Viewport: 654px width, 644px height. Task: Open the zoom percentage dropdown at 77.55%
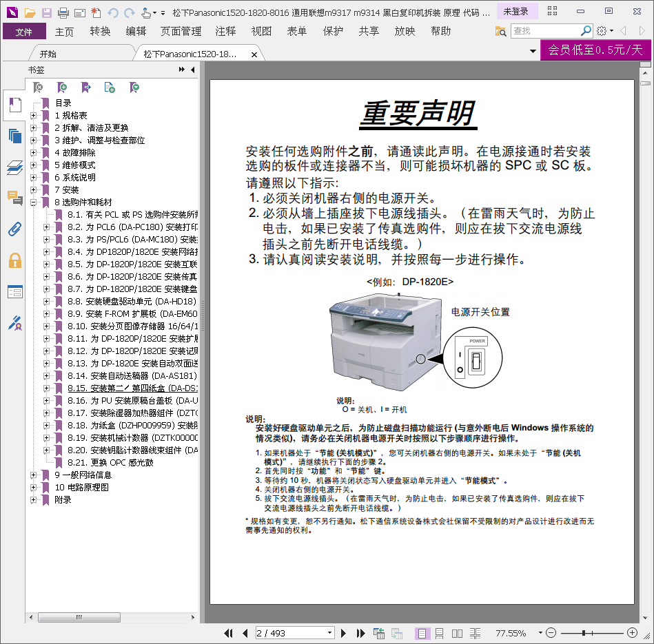point(540,633)
